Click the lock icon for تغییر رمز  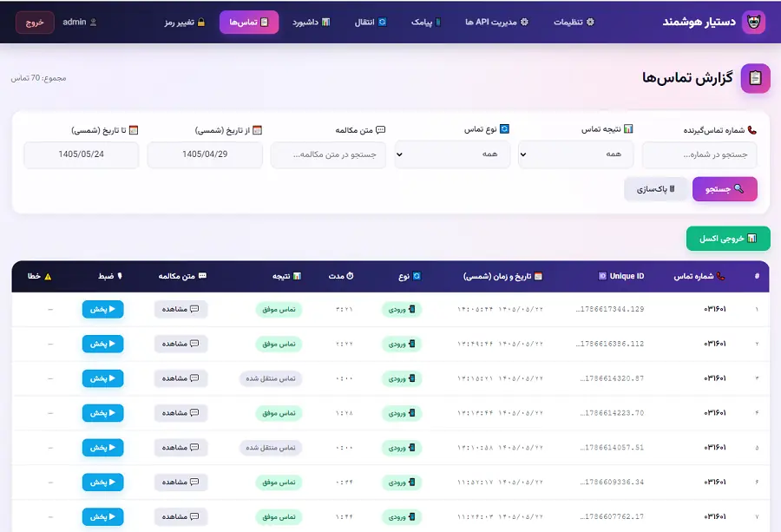coord(201,22)
